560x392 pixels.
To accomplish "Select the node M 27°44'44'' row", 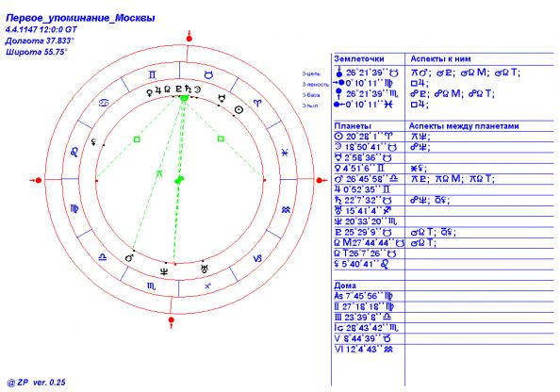I will tap(369, 243).
